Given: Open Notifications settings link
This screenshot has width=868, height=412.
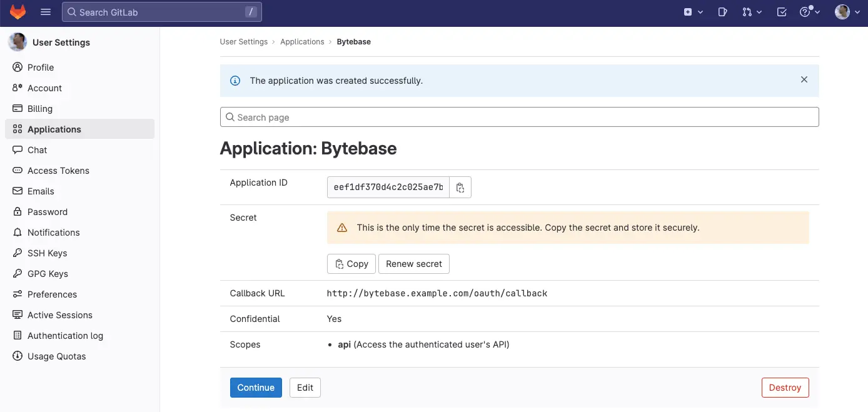Looking at the screenshot, I should click(54, 233).
